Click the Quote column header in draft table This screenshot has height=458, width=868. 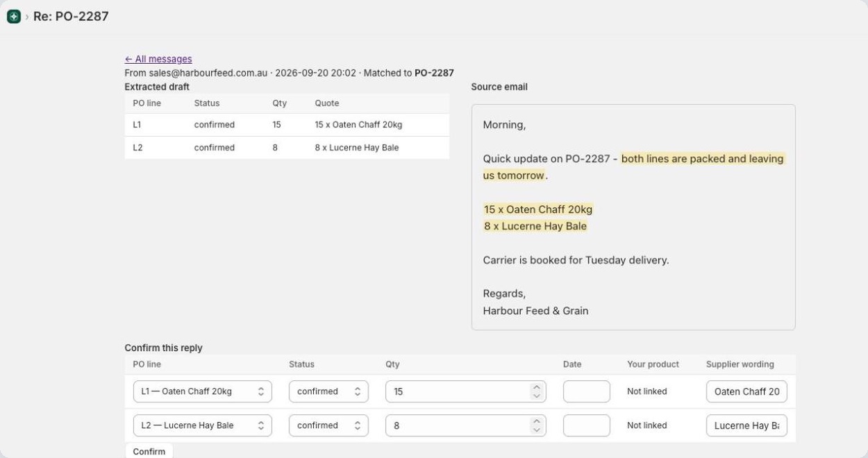point(327,103)
